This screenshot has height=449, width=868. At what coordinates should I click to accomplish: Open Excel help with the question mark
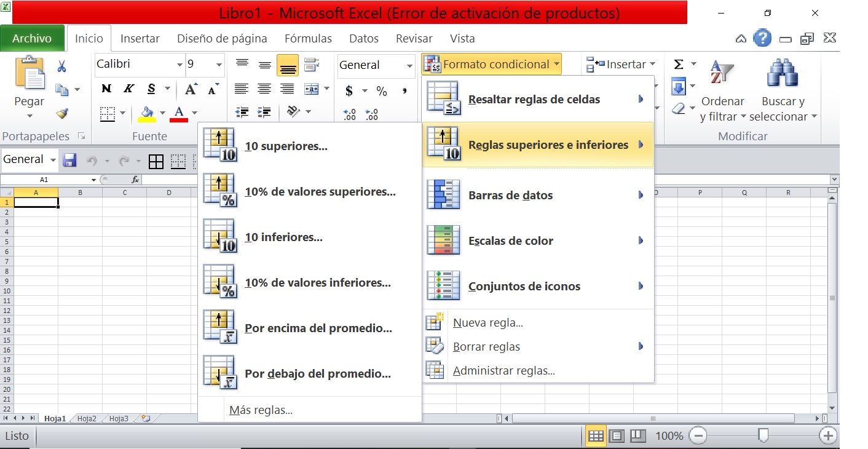[x=762, y=38]
